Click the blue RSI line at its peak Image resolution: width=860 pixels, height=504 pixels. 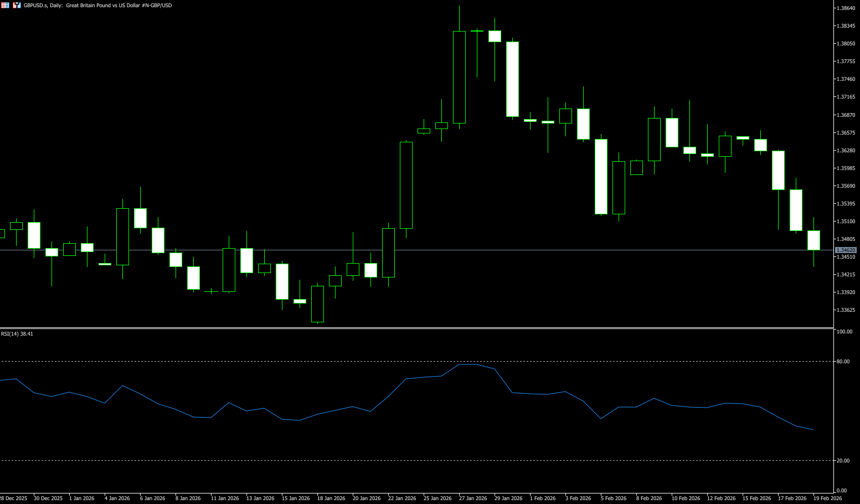[x=468, y=364]
